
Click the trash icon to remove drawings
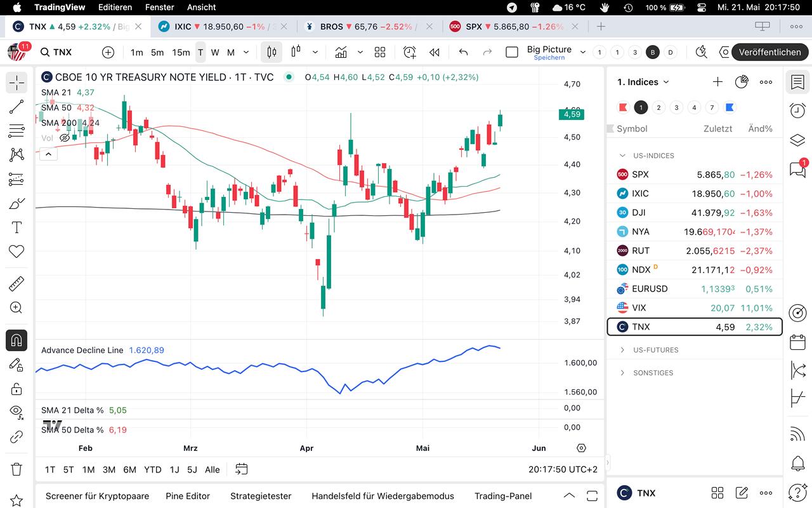(16, 469)
